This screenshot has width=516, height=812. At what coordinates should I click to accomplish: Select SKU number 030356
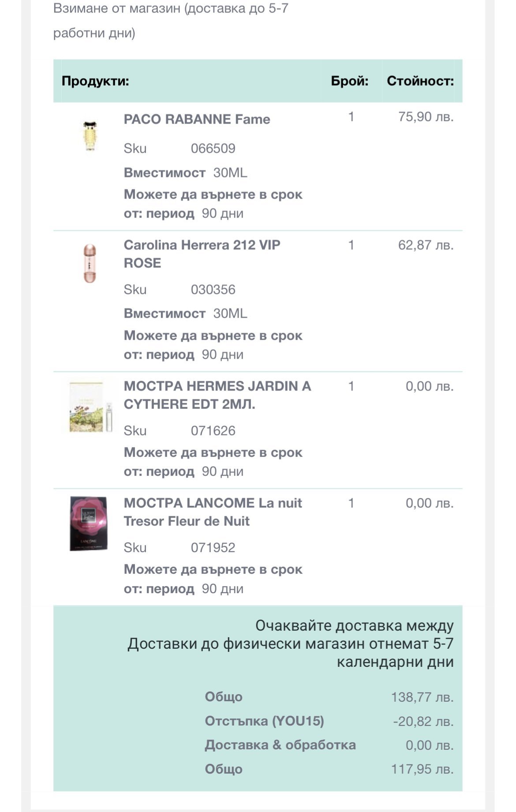click(213, 289)
